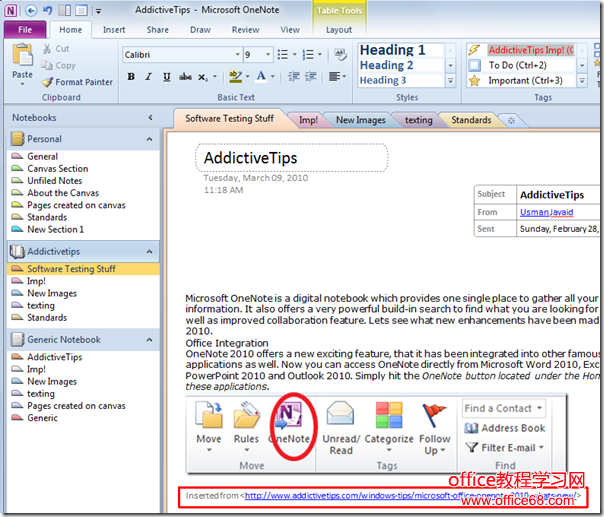This screenshot has height=517, width=604.
Task: Switch to the Insert ribbon tab
Action: (114, 30)
